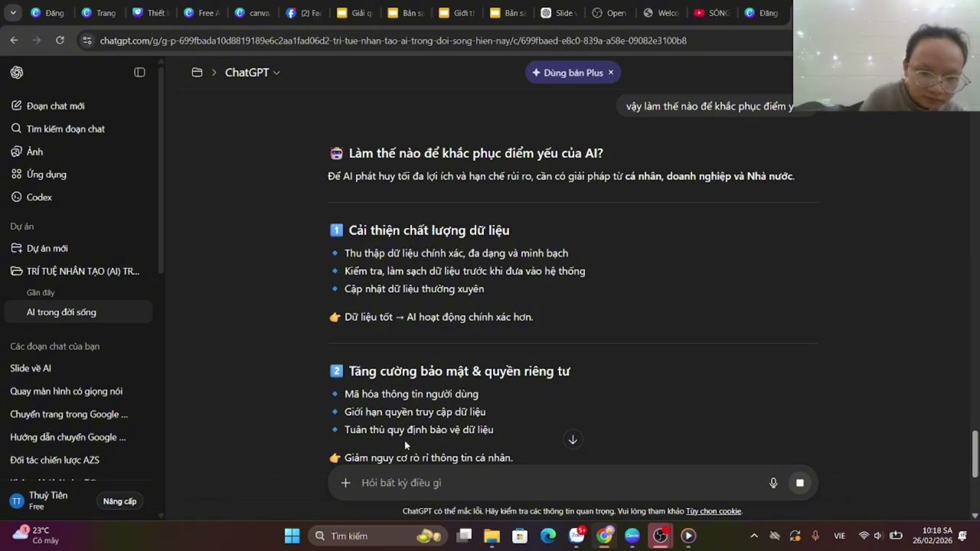Viewport: 980px width, 551px height.
Task: Click the ChatGPT logo in sidebar
Action: [17, 72]
